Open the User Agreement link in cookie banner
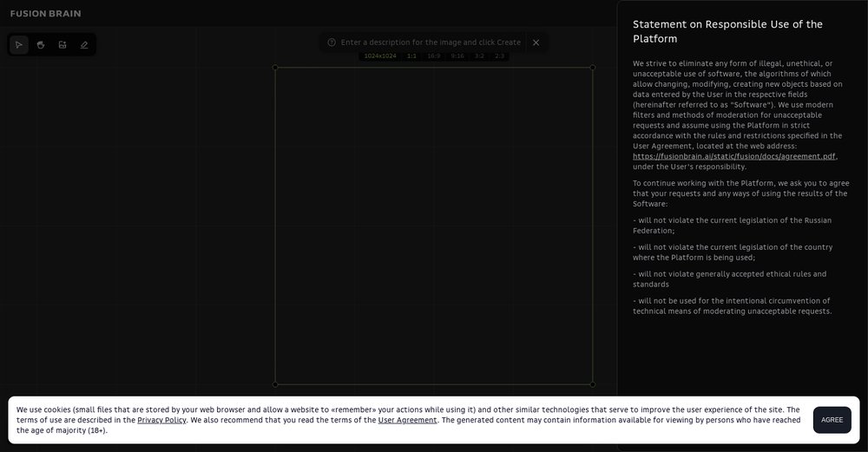868x452 pixels. pos(407,420)
